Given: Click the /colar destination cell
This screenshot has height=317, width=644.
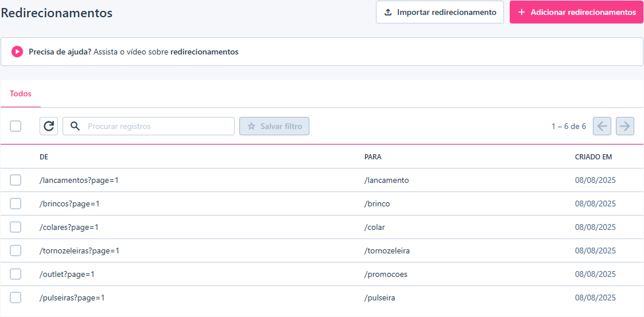Looking at the screenshot, I should click(x=375, y=227).
